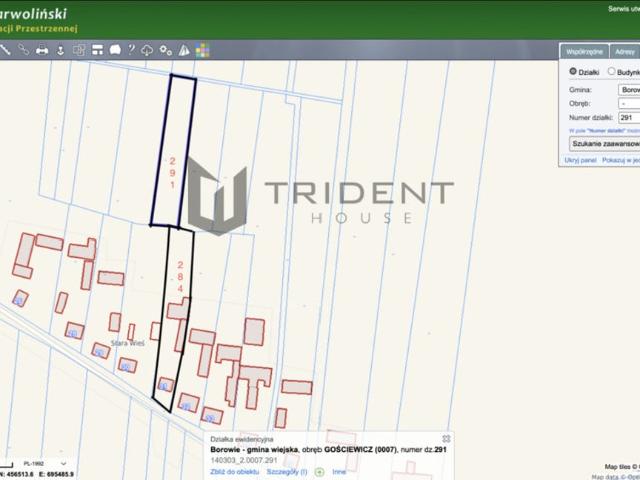
Task: Select the Budynki radio button
Action: [x=611, y=72]
